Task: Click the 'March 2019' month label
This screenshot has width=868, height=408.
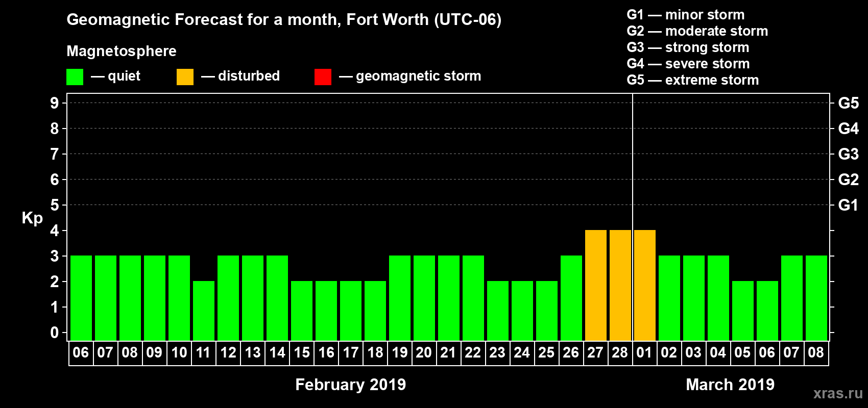Action: click(730, 385)
